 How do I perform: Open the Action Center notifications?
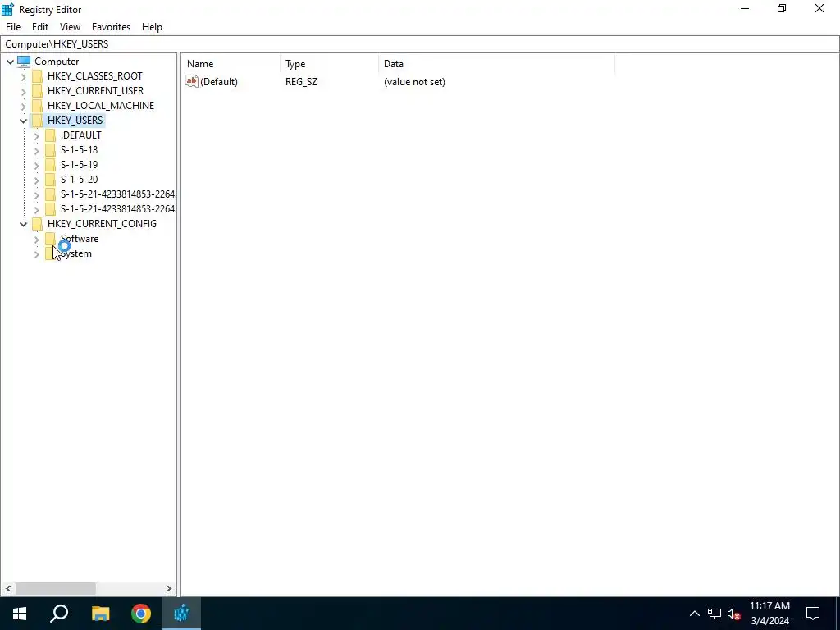coord(813,614)
